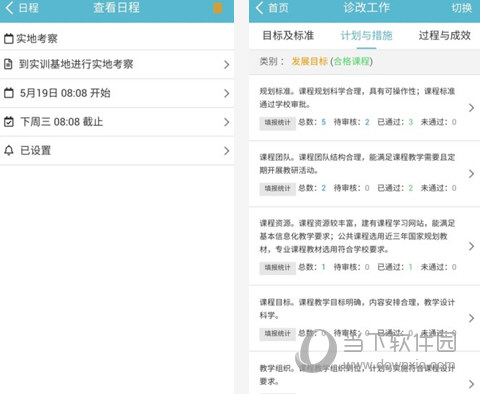Tap 填报统计 button under 规划标准
This screenshot has height=394, width=480.
pos(277,123)
